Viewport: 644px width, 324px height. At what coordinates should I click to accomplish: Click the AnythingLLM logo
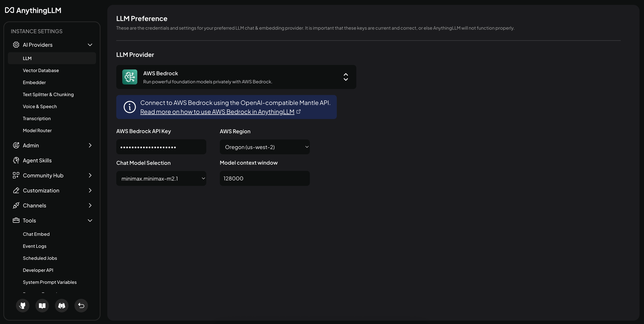33,10
